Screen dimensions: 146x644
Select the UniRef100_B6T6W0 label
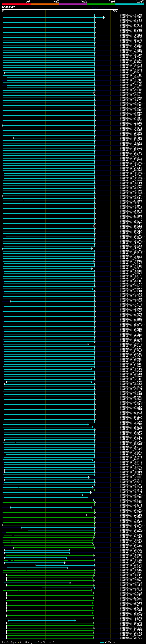(x=131, y=48)
